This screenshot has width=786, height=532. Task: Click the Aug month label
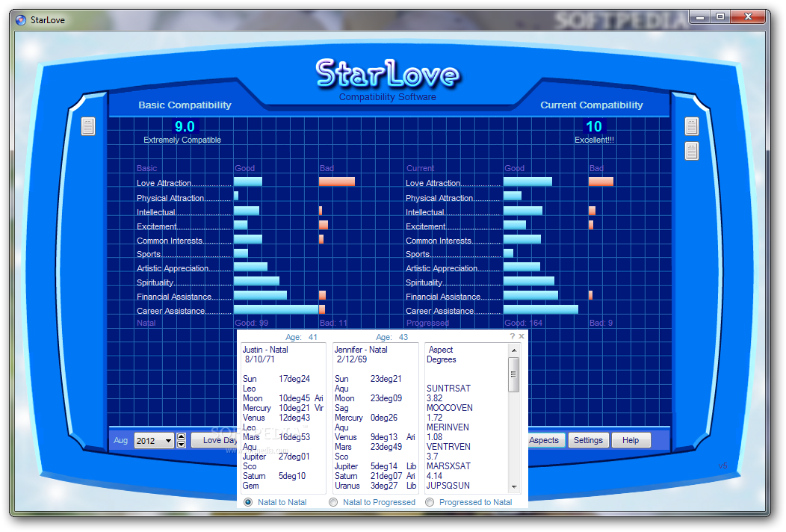121,440
